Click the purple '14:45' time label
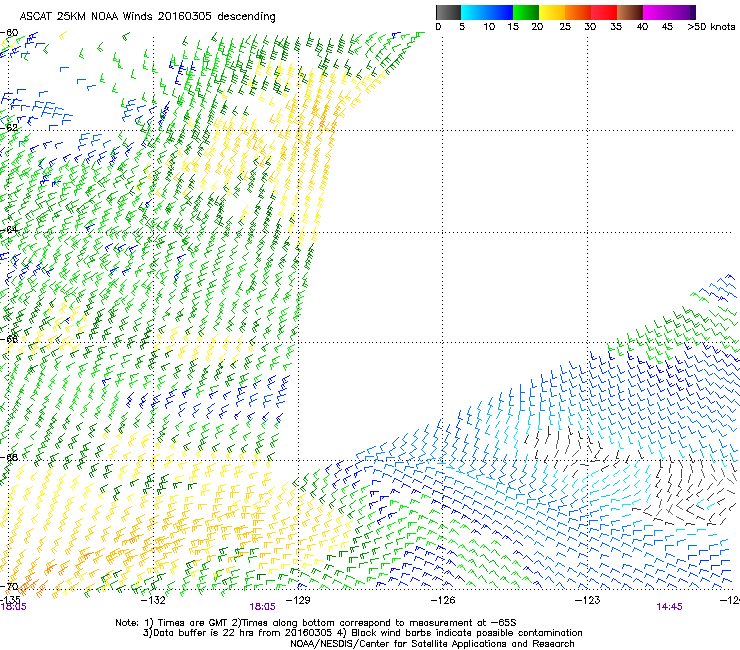The height and width of the screenshot is (650, 740). click(x=669, y=607)
